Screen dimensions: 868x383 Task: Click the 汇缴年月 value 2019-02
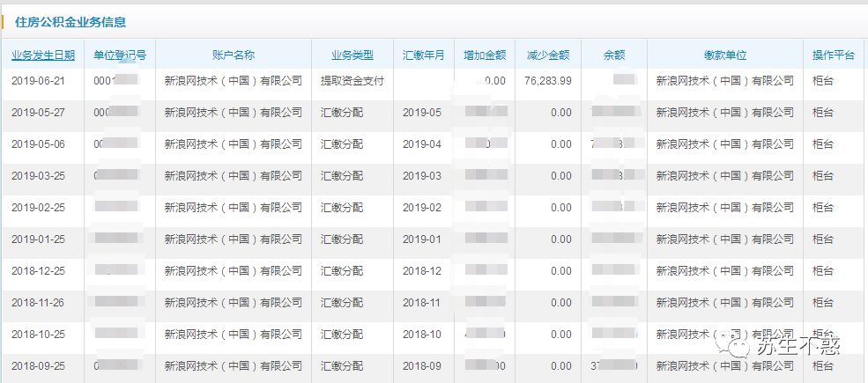[x=422, y=208]
